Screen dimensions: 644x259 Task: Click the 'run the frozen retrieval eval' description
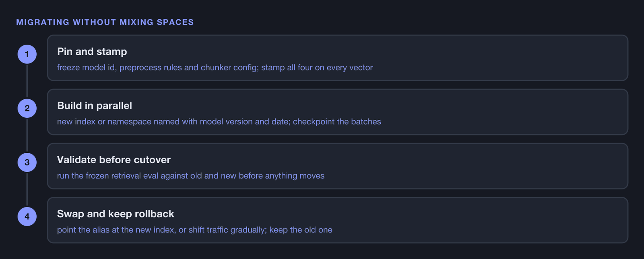[x=191, y=176]
